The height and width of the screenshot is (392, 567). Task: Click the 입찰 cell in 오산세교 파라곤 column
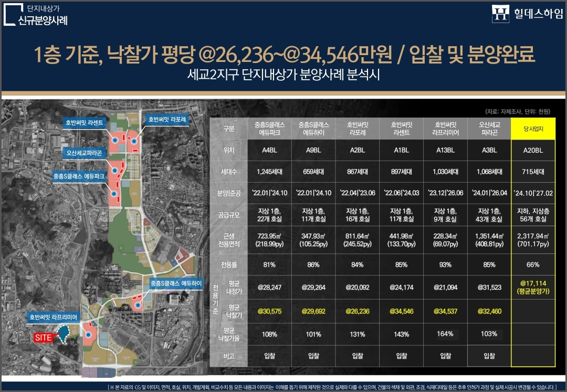click(x=489, y=356)
